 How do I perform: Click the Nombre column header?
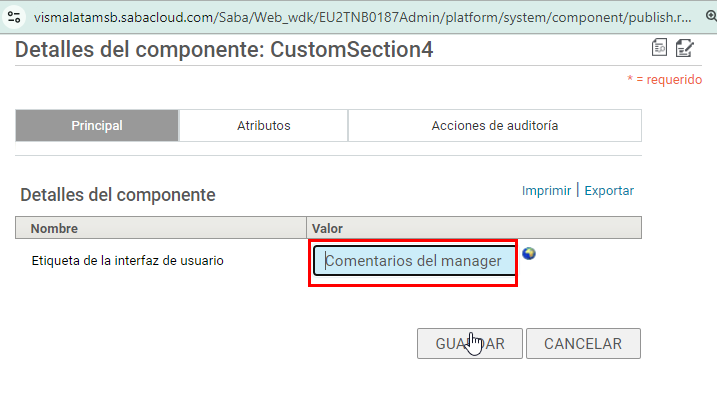click(54, 229)
